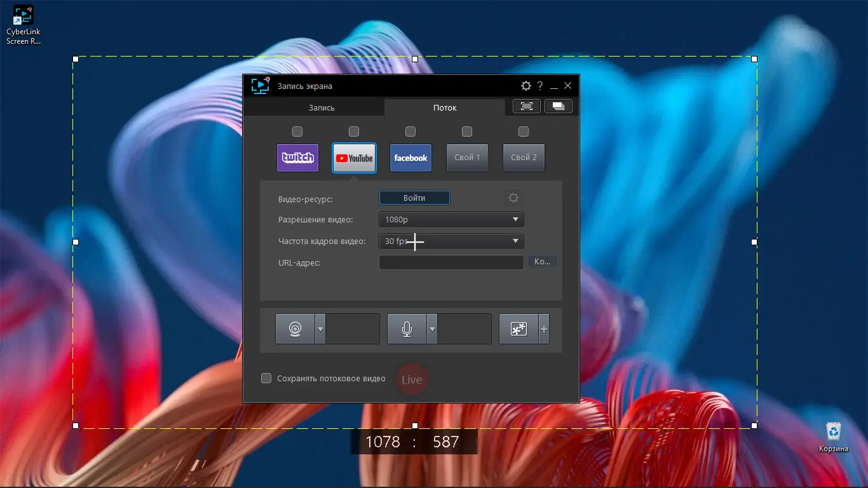Screen dimensions: 868x488
Task: Switch to the Поток tab
Action: 445,107
